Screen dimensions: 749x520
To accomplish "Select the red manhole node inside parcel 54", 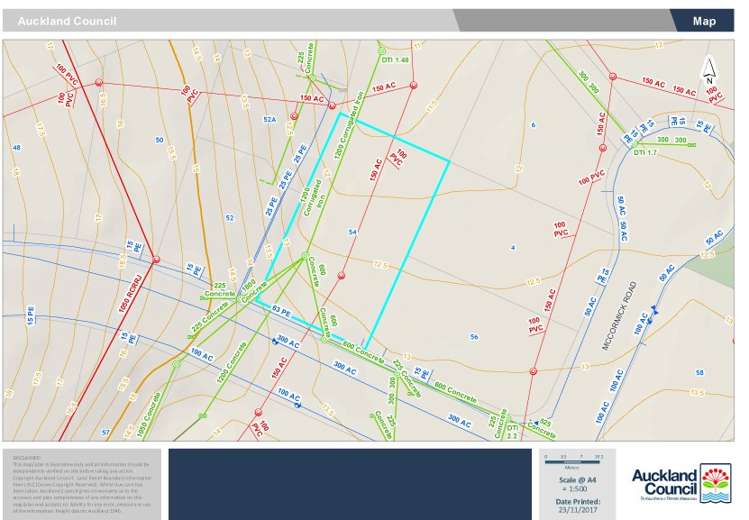I will coord(341,275).
